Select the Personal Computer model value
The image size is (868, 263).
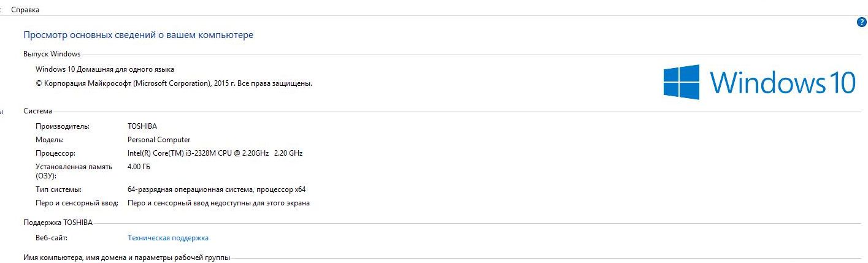coord(159,140)
